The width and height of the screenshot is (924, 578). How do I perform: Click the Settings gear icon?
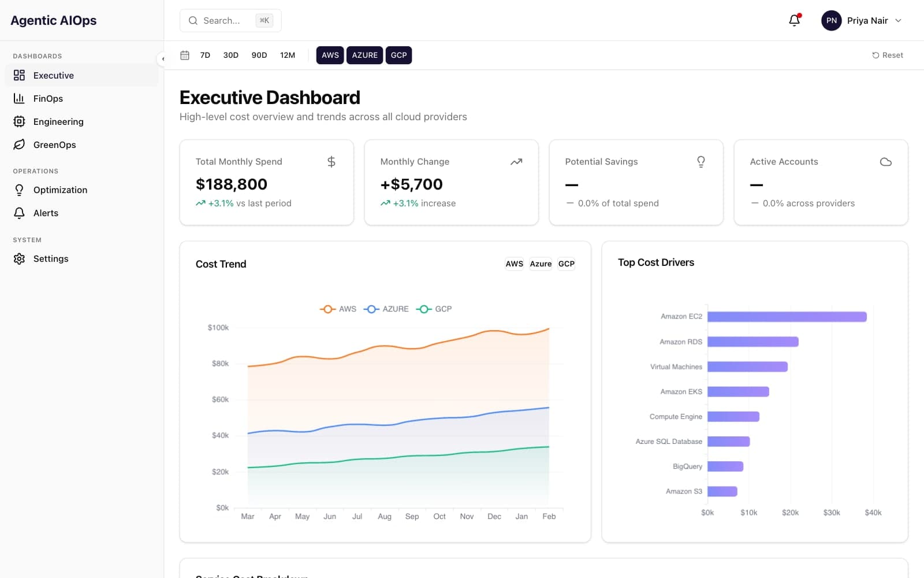click(x=19, y=258)
